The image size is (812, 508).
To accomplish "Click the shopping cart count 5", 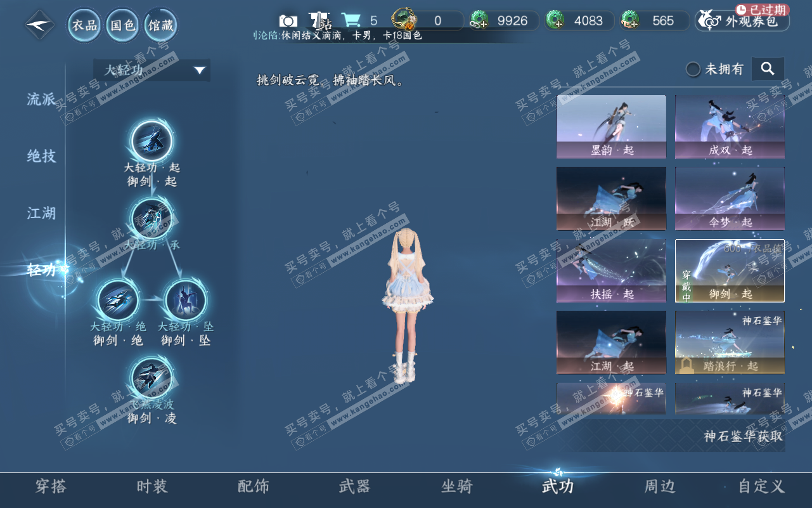I will (373, 21).
